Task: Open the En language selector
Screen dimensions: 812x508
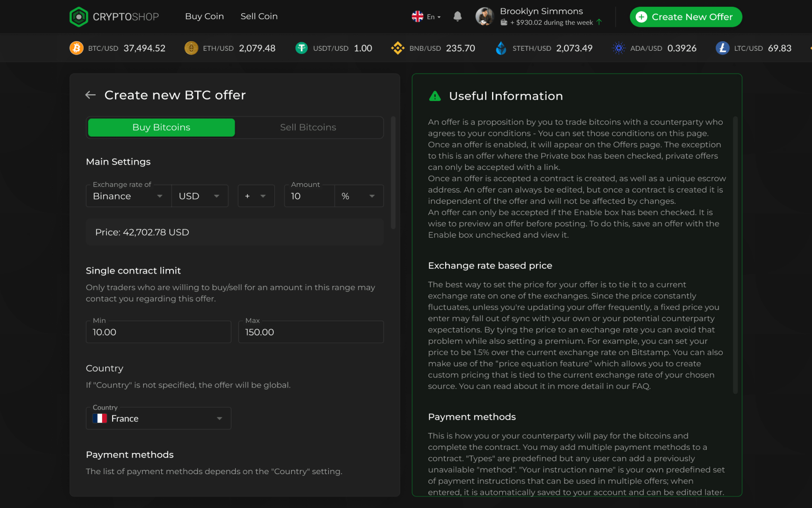Action: [433, 17]
